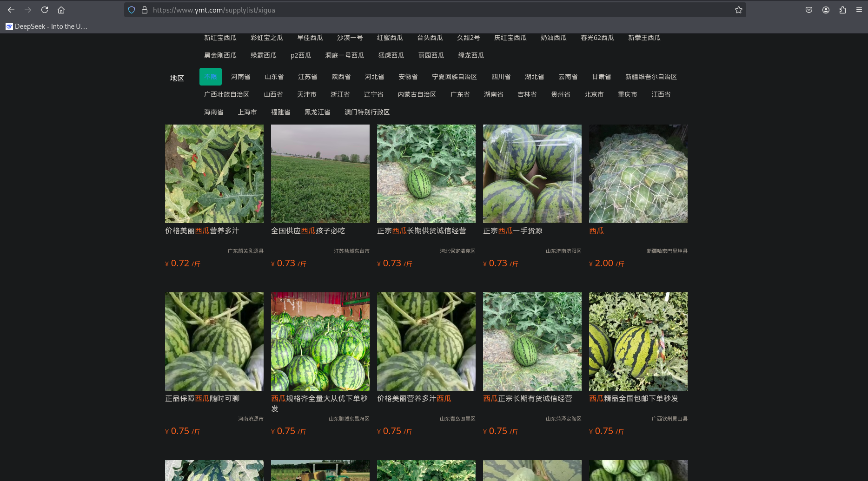Open the tracking protection shield icon

click(x=132, y=10)
